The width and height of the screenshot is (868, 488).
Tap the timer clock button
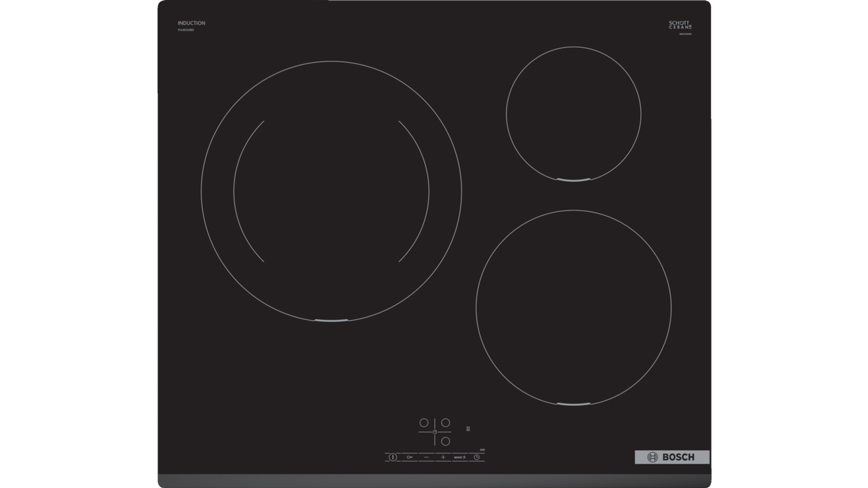coord(477,457)
